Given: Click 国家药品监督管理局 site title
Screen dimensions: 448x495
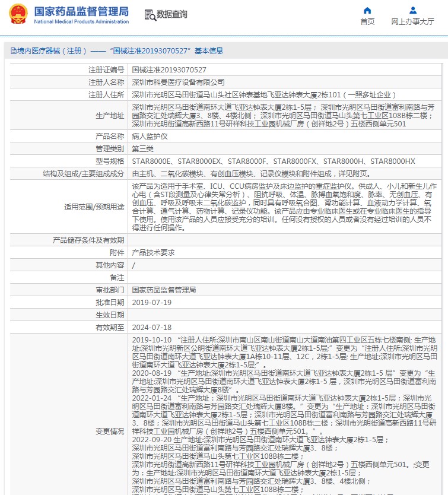Looking at the screenshot, I should pyautogui.click(x=81, y=12).
